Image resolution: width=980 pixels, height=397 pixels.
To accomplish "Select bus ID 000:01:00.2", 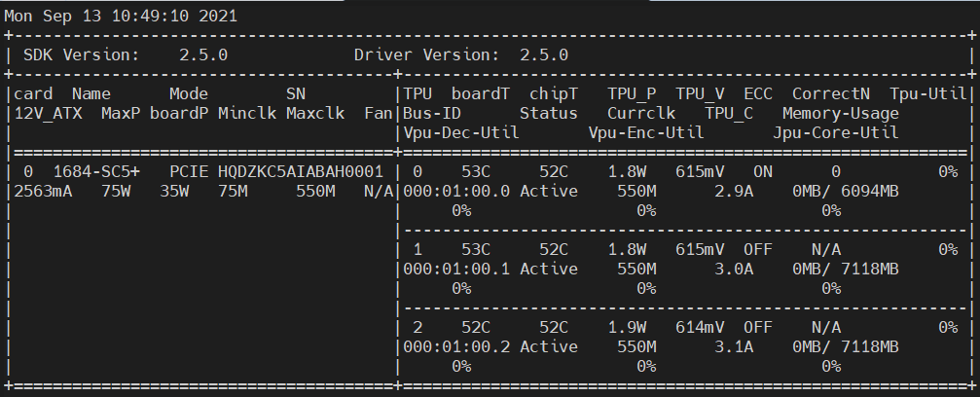I will [456, 346].
